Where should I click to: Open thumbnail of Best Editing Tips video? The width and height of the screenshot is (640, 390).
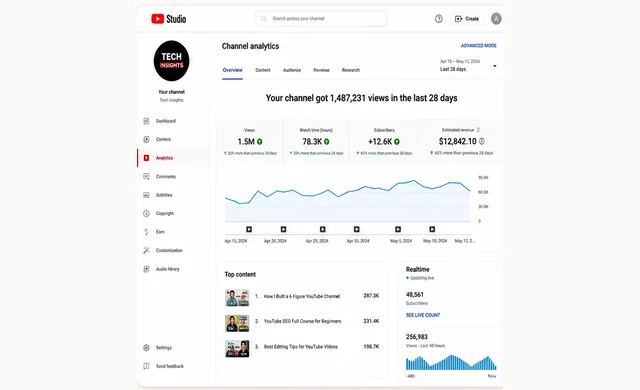click(x=237, y=349)
